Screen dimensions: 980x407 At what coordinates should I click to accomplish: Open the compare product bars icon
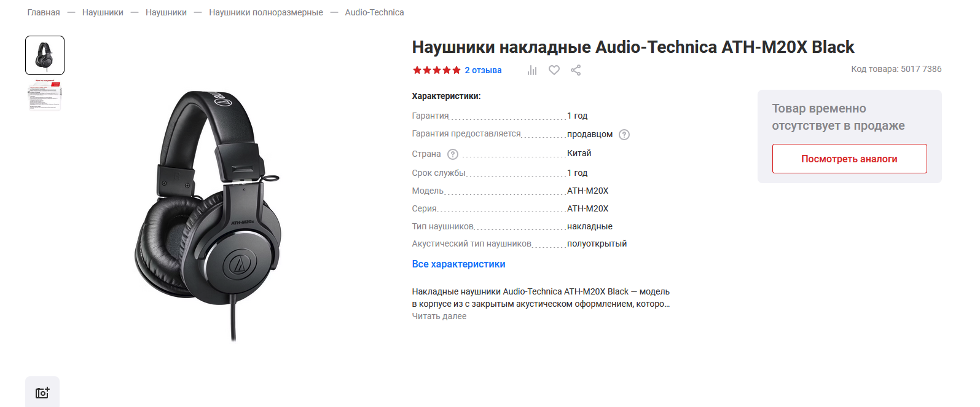click(532, 70)
